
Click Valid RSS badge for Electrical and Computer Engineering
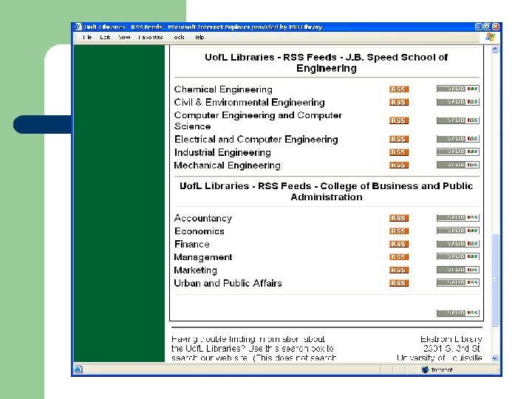(457, 139)
